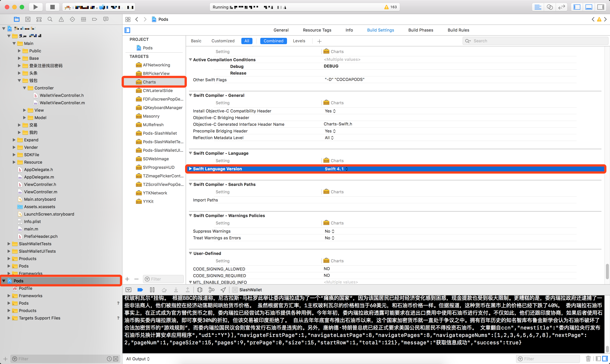Collapse Swift Compiler - General section
This screenshot has width=610, height=364.
pyautogui.click(x=190, y=95)
